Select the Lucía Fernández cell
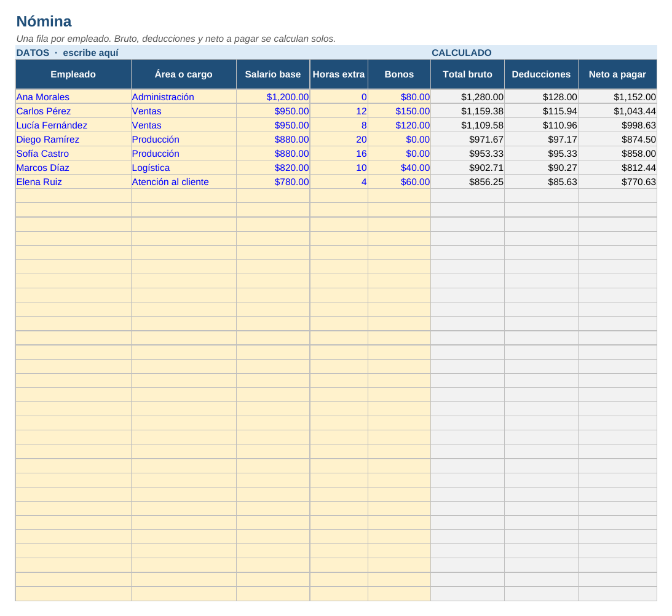 click(73, 125)
